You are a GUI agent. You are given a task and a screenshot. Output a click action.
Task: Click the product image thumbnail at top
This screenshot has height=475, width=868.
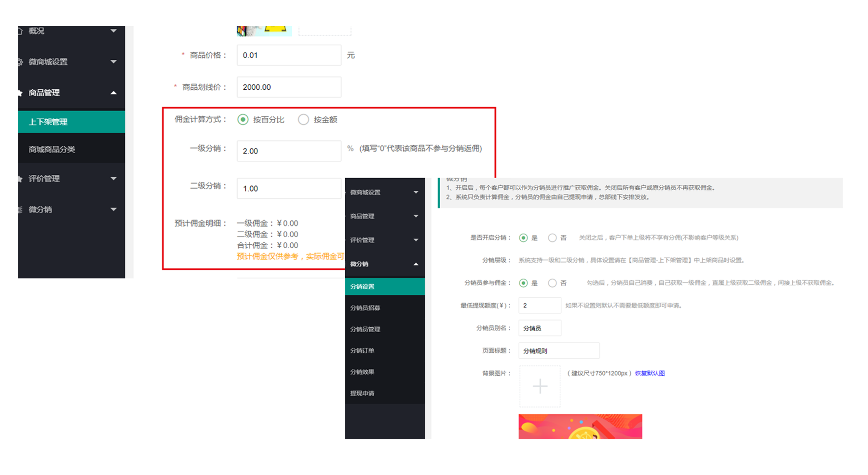tap(264, 31)
